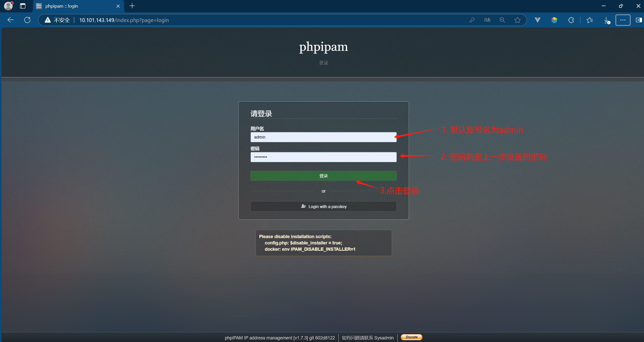Open the Vue DevTools extension icon
Screen dimensions: 644x342
(537, 20)
